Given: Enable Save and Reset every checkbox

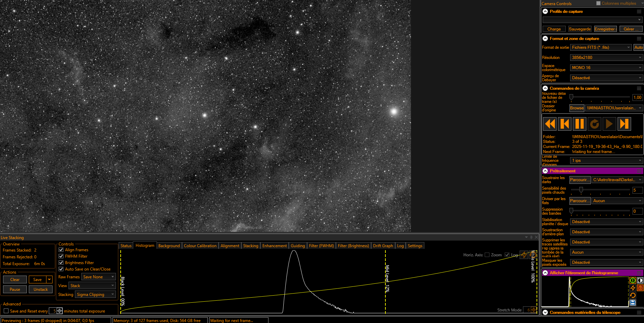Looking at the screenshot, I should click(6, 311).
